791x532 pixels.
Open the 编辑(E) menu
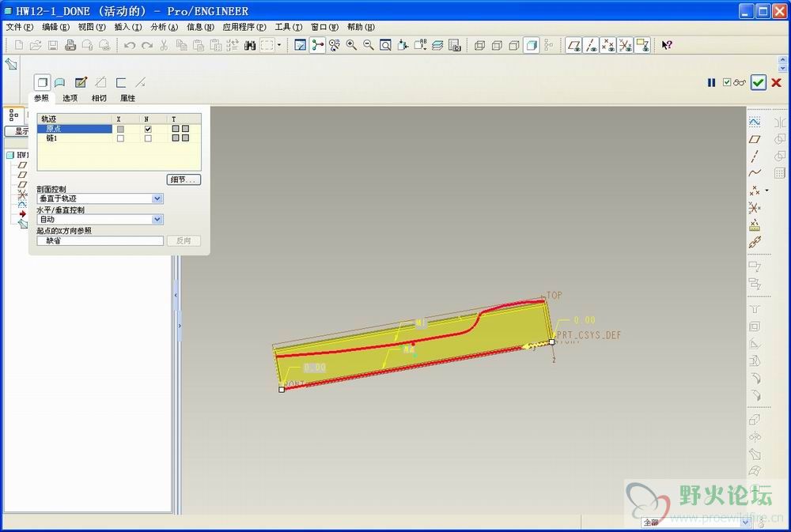click(x=55, y=27)
